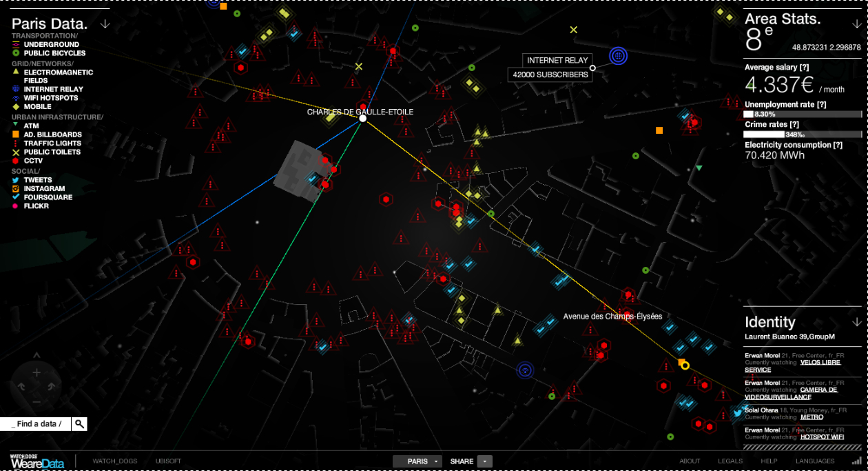Screen dimensions: 868x471
Task: Click the blue WiFi hotspot map marker
Action: (x=525, y=370)
